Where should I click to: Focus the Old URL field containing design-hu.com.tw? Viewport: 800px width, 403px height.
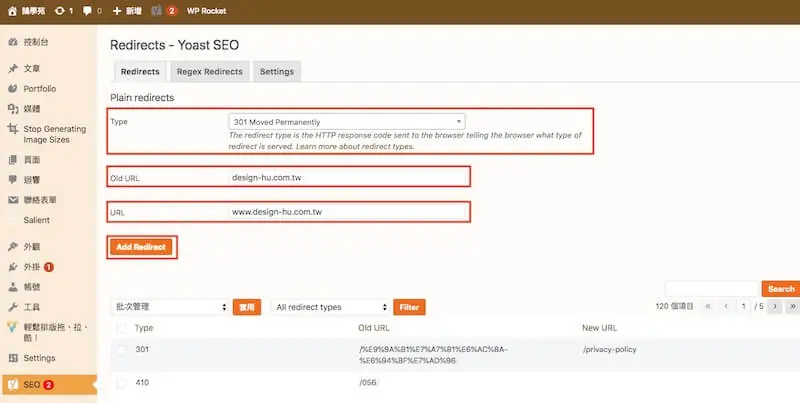click(x=347, y=178)
